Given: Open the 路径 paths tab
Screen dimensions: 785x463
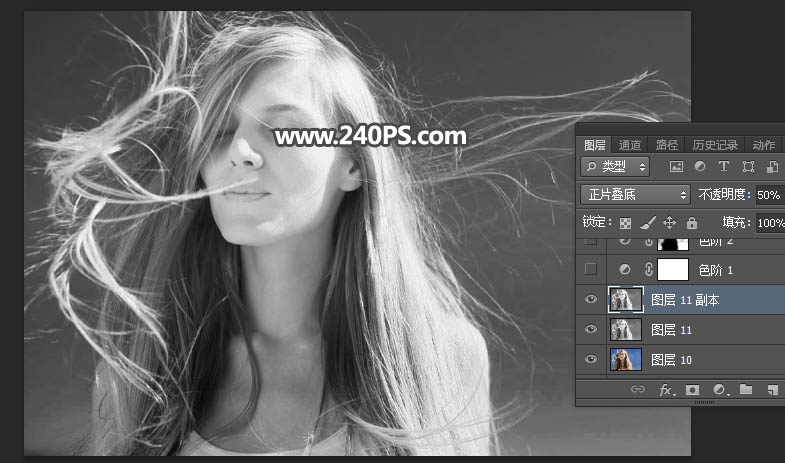Looking at the screenshot, I should pyautogui.click(x=666, y=145).
